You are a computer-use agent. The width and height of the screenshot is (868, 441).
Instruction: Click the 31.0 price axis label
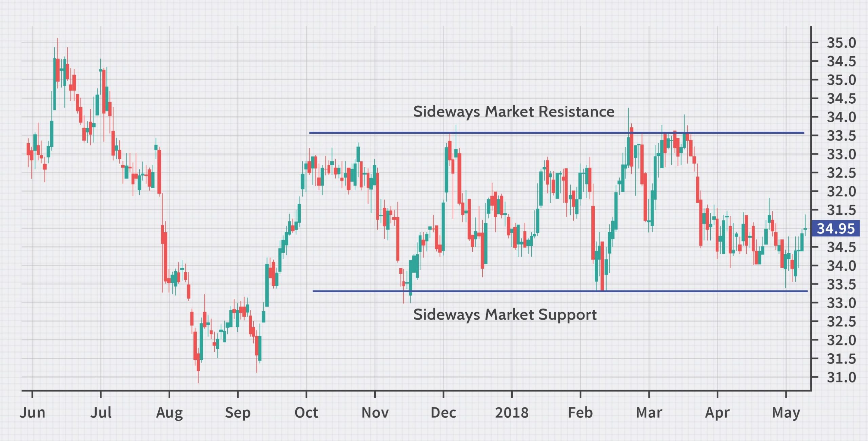coord(841,377)
